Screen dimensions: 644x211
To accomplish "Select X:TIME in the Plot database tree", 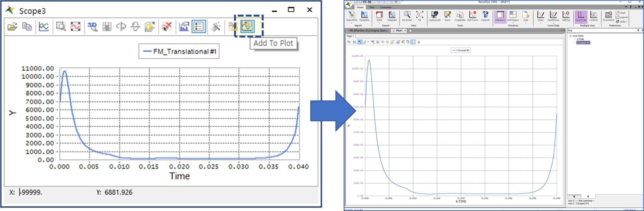I will click(x=580, y=39).
